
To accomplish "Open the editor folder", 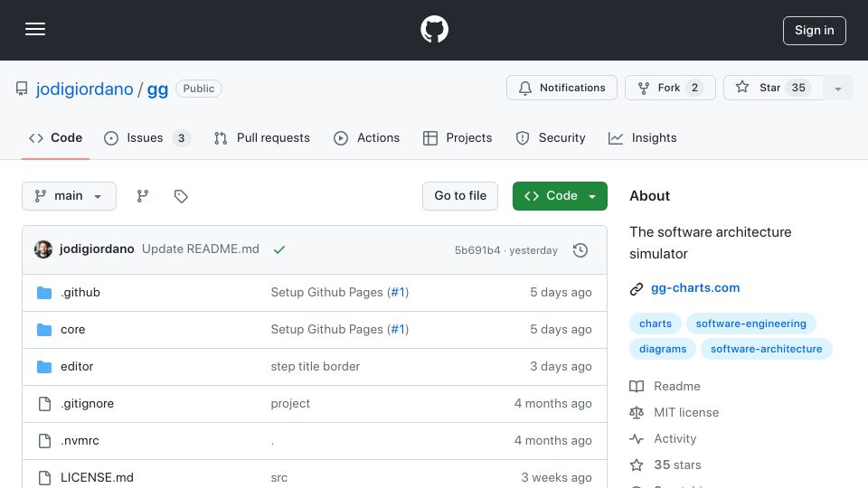I will point(77,366).
